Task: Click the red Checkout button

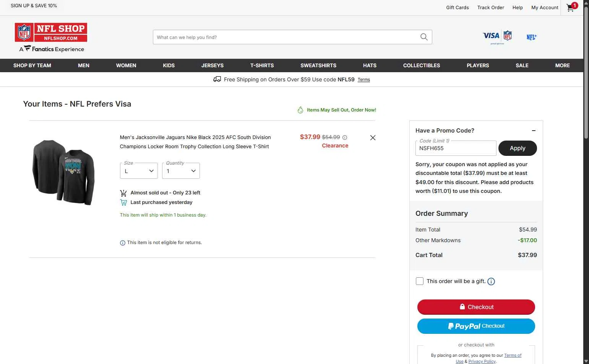Action: [476, 307]
